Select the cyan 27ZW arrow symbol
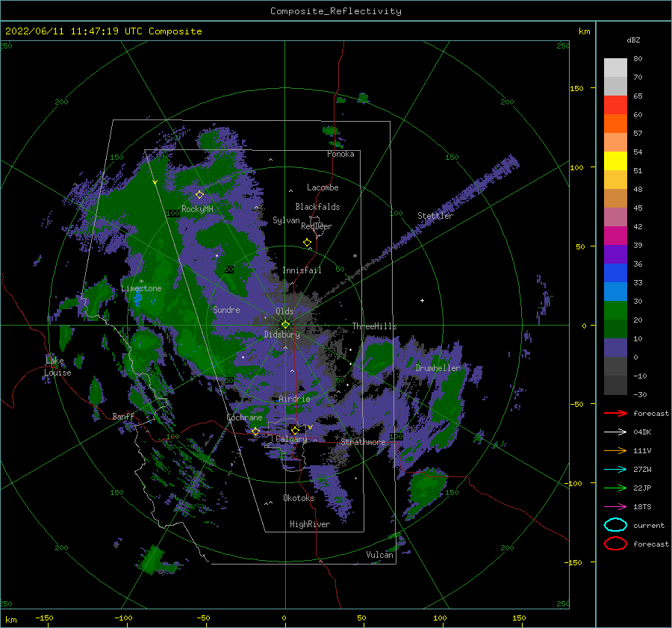This screenshot has width=672, height=628. [615, 470]
